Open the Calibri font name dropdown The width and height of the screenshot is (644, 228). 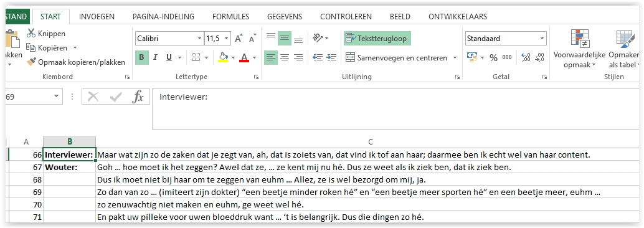click(x=199, y=39)
